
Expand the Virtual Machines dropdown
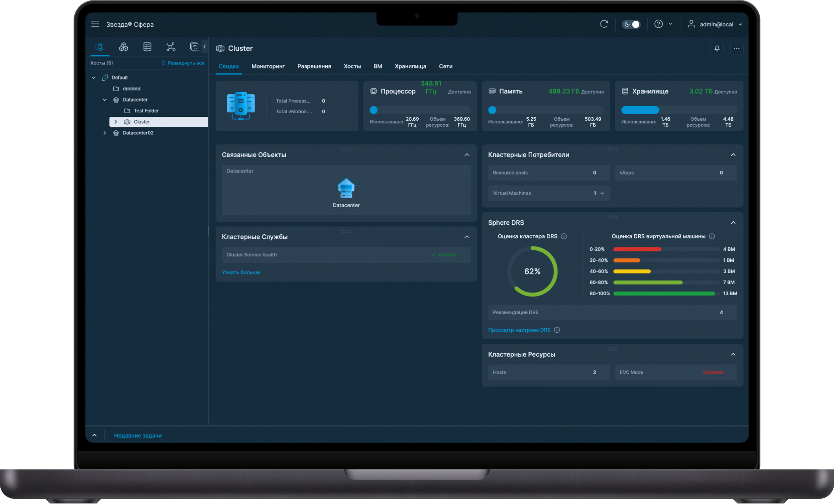coord(602,193)
